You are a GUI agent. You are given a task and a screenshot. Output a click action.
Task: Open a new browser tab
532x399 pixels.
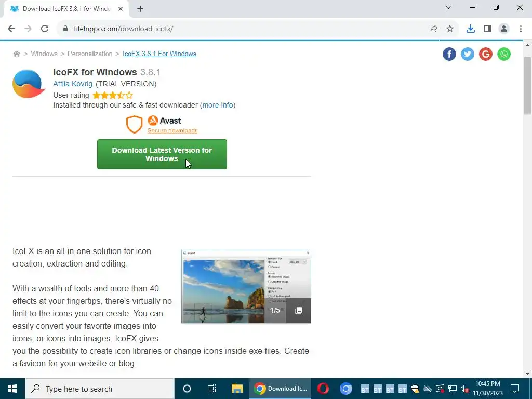(140, 9)
